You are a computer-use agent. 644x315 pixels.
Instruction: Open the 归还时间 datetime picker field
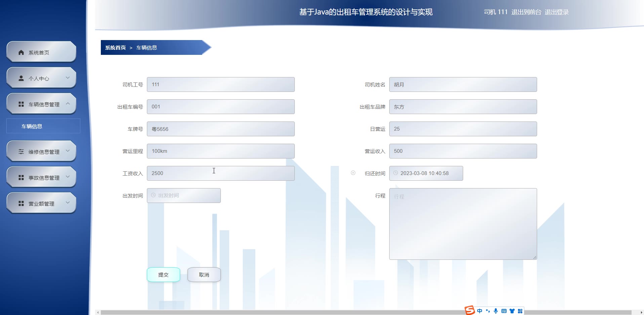tap(426, 173)
